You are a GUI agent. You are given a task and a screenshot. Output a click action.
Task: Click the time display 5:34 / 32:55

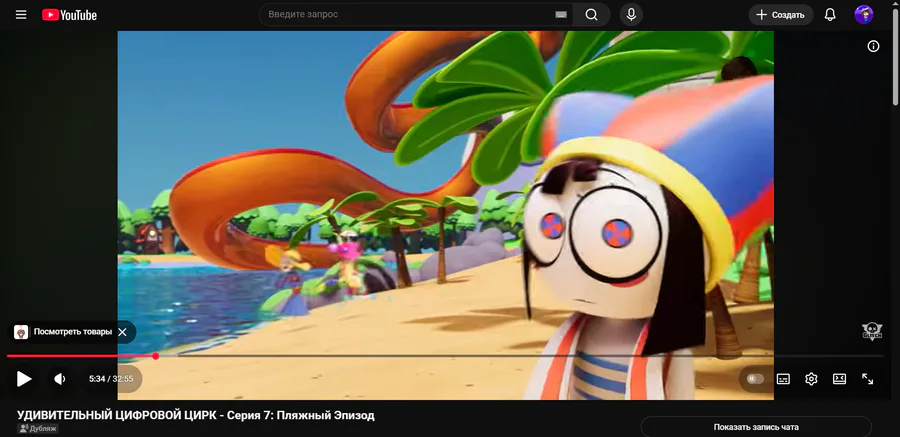coord(111,379)
